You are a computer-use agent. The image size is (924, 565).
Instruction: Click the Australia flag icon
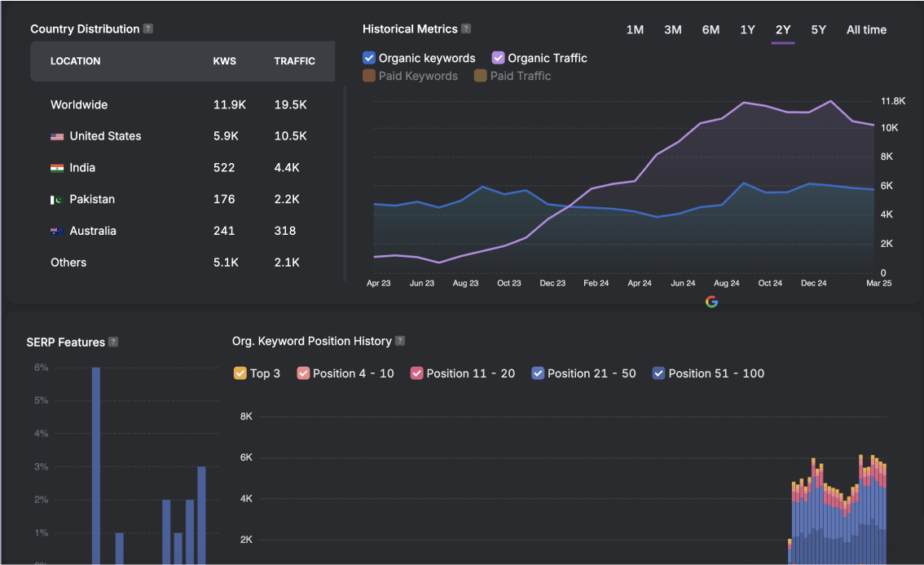(x=57, y=232)
